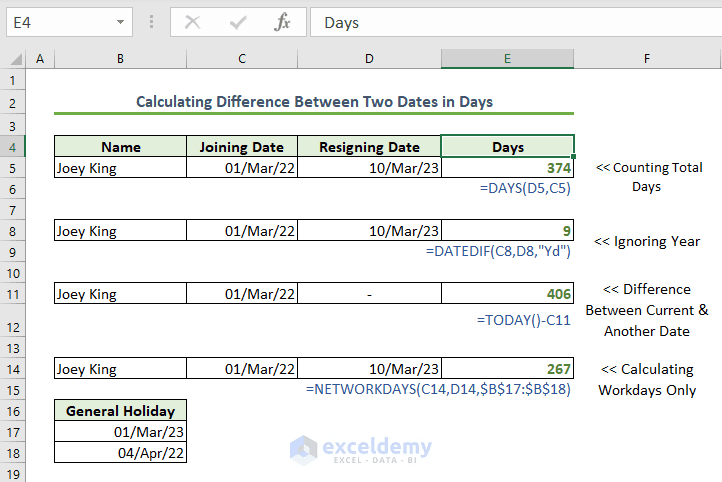The image size is (722, 482).
Task: Click the cell showing 406
Action: point(507,294)
